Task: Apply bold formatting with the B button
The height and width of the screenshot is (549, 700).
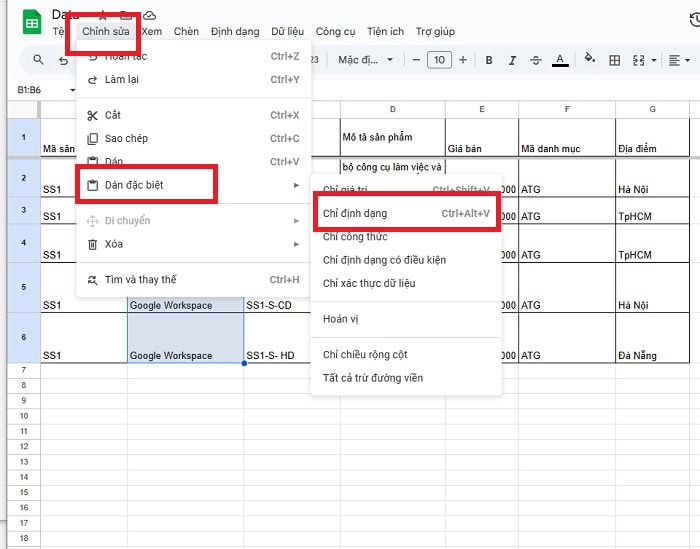Action: click(x=489, y=60)
